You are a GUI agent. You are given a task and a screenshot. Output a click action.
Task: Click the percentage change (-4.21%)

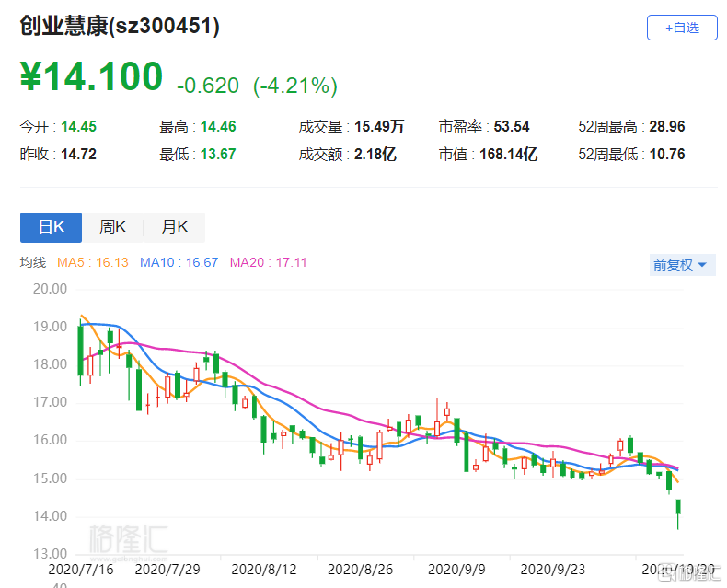(x=295, y=86)
